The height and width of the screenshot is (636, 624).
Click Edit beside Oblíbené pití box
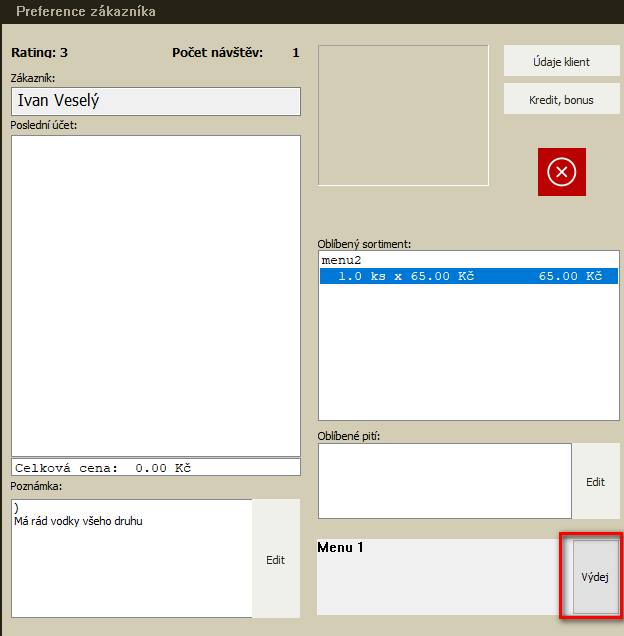pos(595,482)
